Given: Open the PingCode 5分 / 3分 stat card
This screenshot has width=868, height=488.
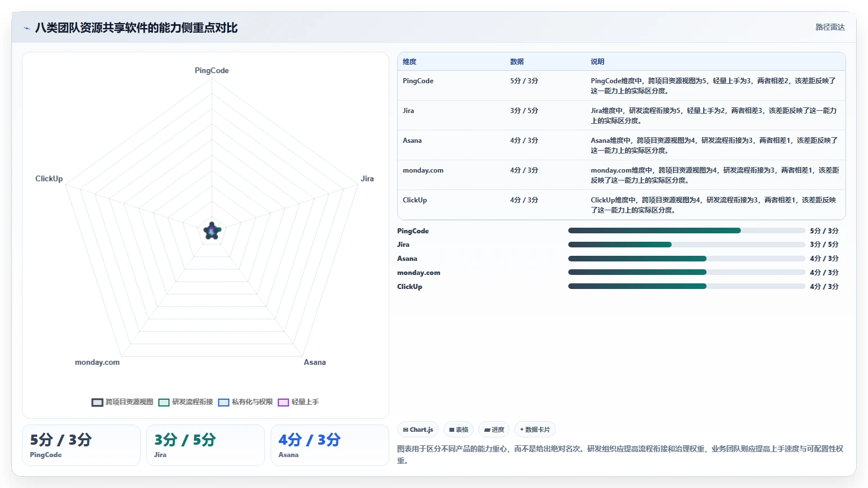Looking at the screenshot, I should [x=81, y=445].
